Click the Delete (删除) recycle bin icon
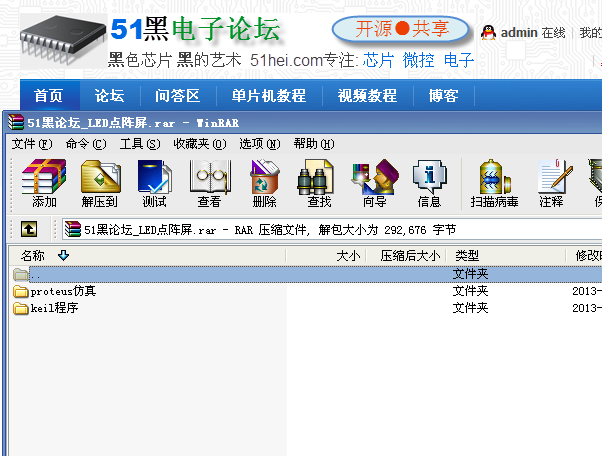 265,176
